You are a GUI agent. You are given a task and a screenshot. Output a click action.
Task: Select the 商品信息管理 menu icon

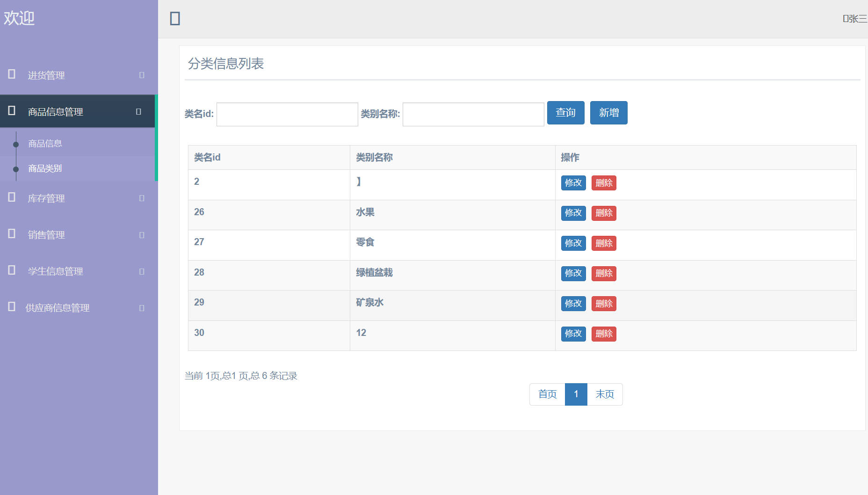(x=10, y=111)
